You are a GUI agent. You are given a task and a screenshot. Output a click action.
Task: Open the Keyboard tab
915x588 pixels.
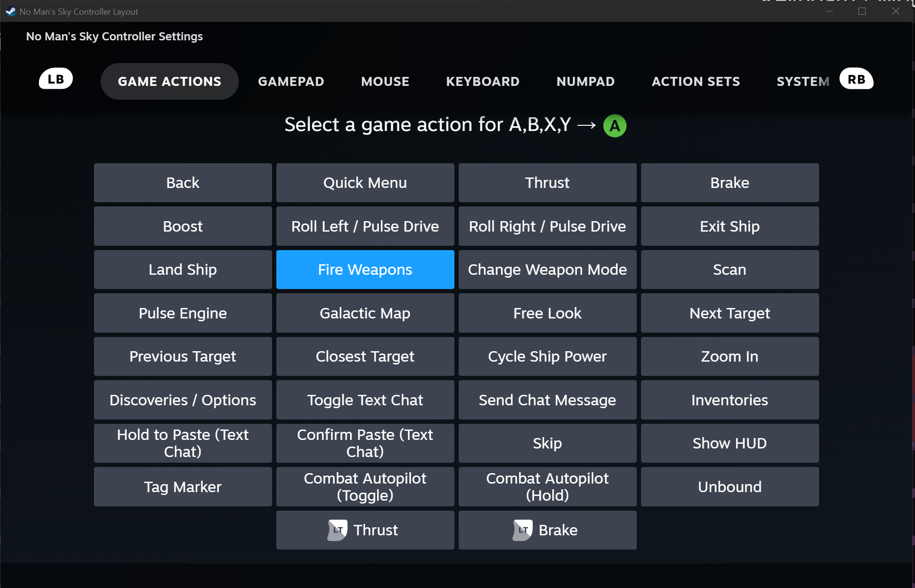482,82
